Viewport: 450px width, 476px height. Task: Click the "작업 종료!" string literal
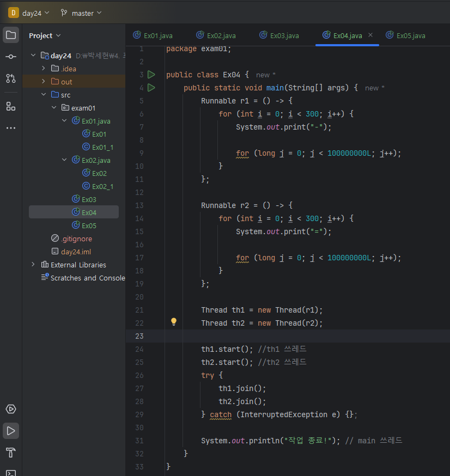click(x=308, y=441)
